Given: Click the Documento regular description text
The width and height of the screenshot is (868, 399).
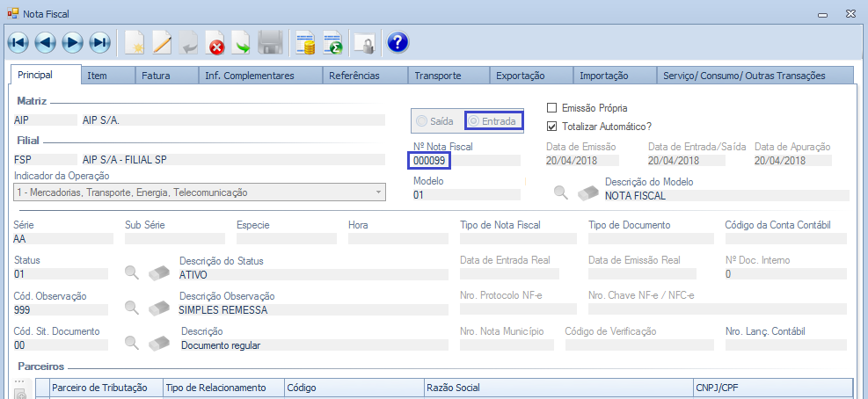Looking at the screenshot, I should tap(221, 346).
